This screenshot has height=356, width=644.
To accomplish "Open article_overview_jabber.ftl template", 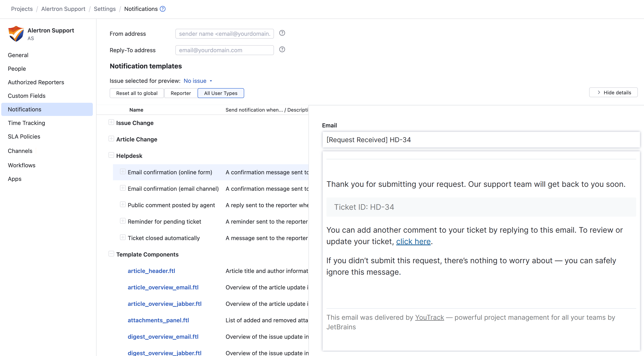I will click(164, 304).
